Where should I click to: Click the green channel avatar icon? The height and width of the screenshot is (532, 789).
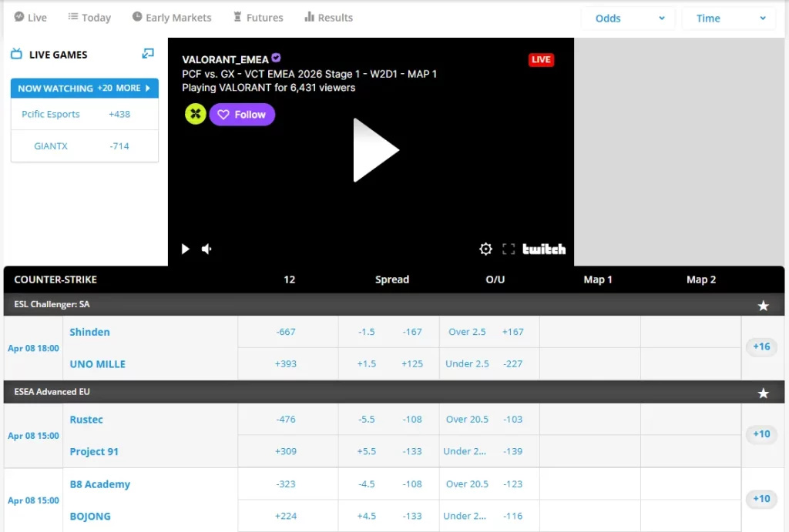[195, 114]
